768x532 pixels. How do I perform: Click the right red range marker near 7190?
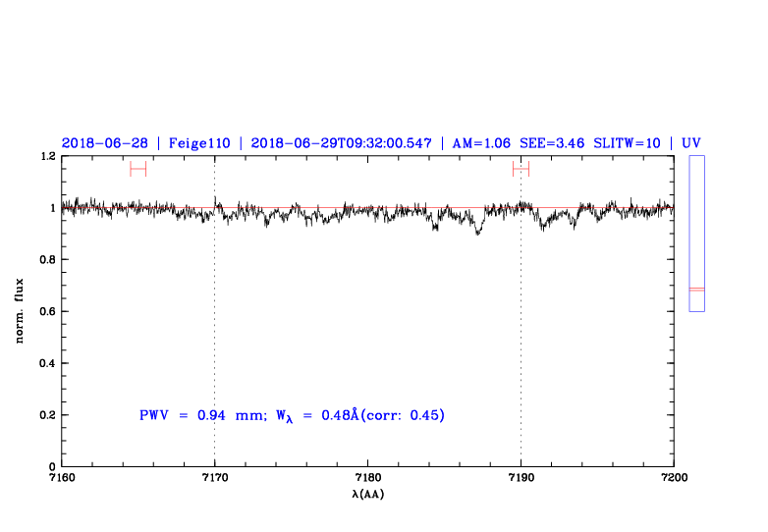click(x=521, y=169)
